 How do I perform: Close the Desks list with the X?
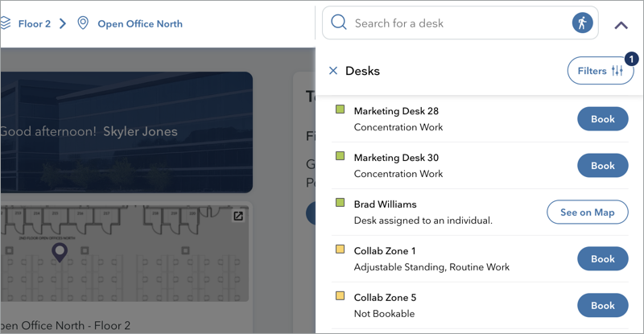click(x=333, y=71)
